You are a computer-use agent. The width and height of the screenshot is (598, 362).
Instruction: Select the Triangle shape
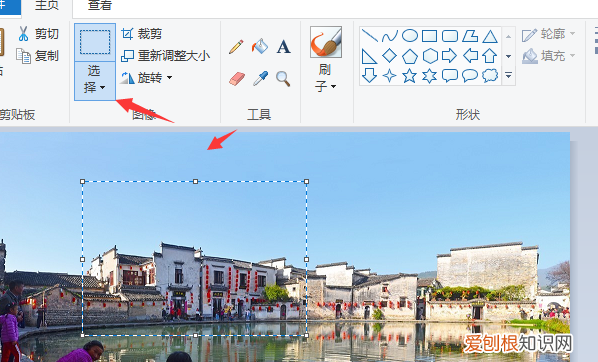(x=490, y=36)
